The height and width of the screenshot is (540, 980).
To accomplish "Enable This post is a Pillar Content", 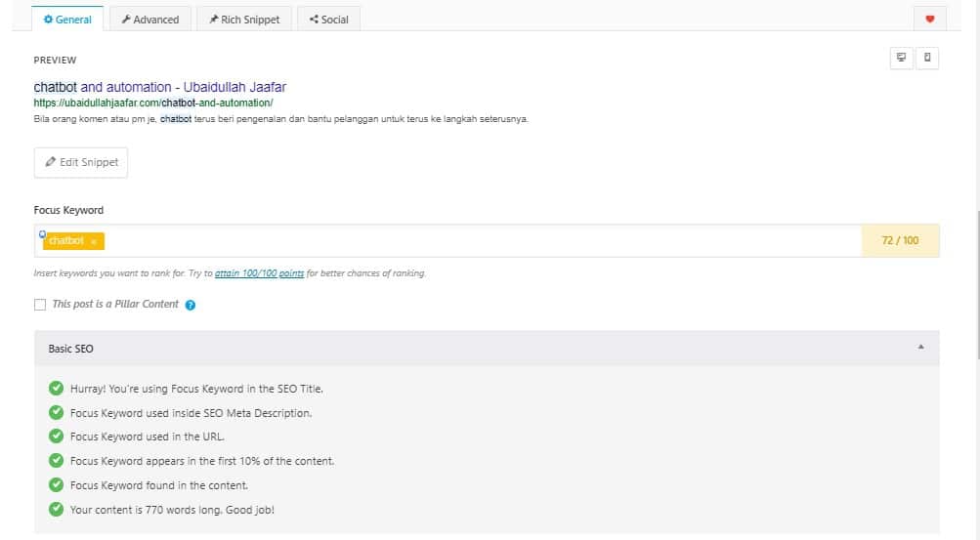I will point(40,305).
